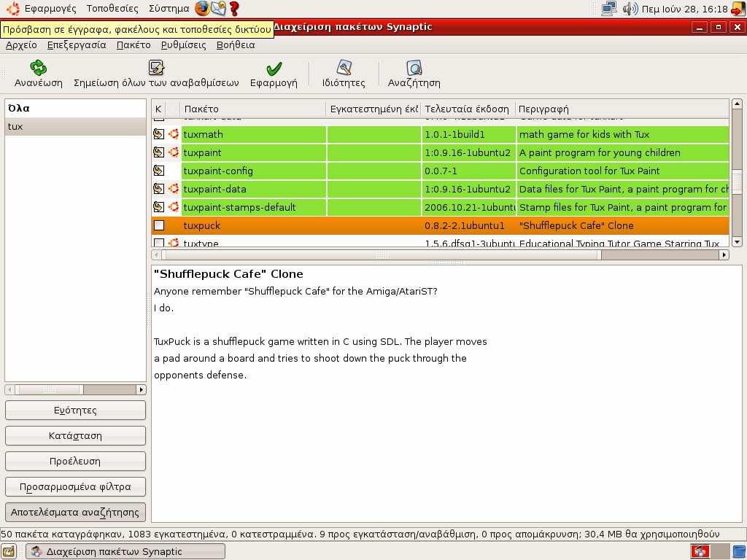Click the Προέλευση button
Screen dimensions: 747x560
point(75,461)
